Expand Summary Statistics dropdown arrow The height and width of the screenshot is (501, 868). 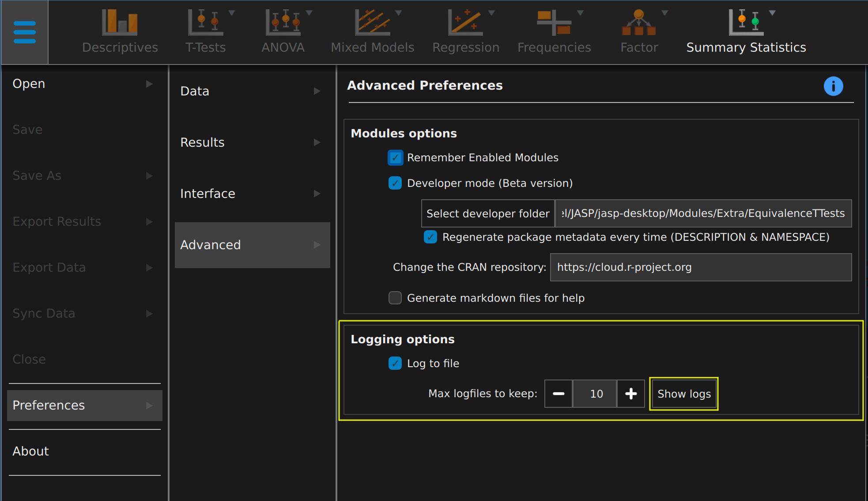(772, 13)
